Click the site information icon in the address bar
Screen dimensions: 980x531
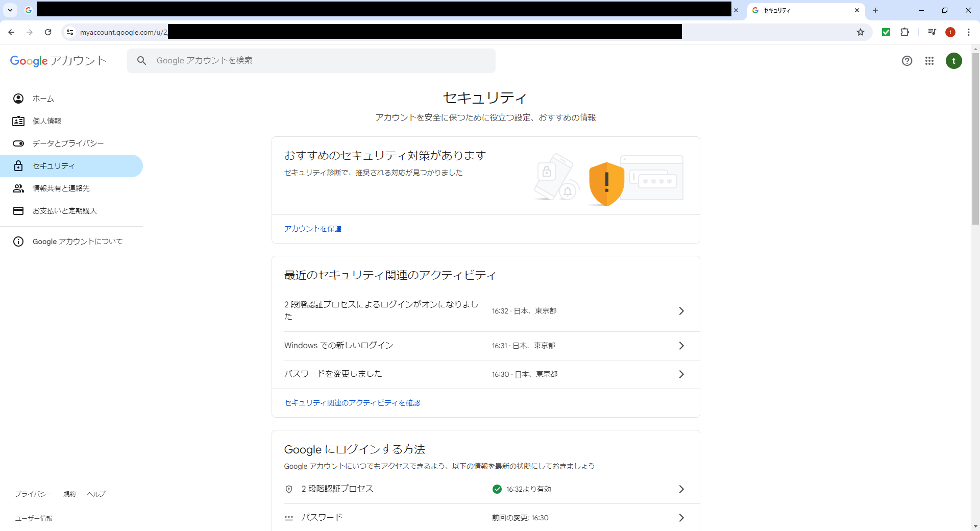pyautogui.click(x=69, y=32)
